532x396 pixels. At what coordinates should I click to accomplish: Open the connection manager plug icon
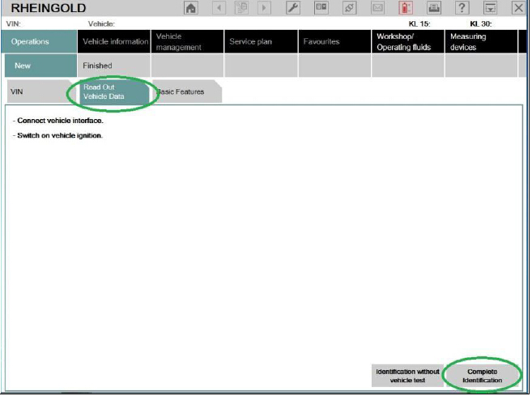point(349,8)
